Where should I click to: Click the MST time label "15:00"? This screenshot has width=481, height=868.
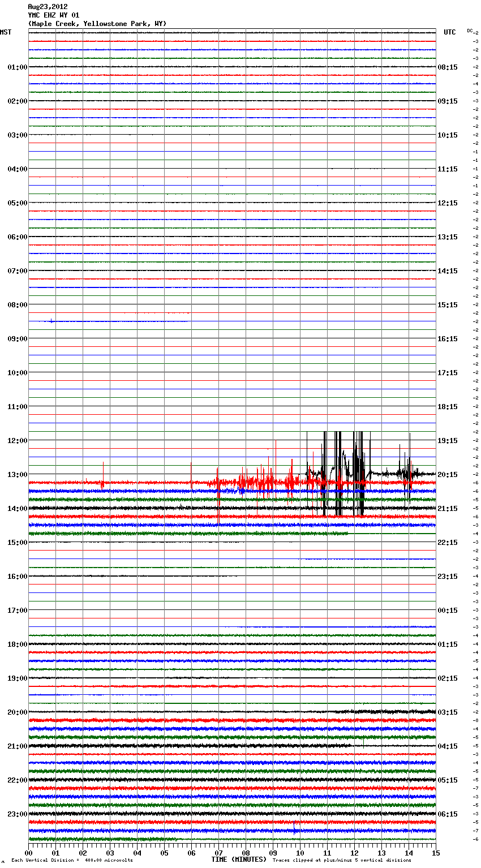coord(17,543)
